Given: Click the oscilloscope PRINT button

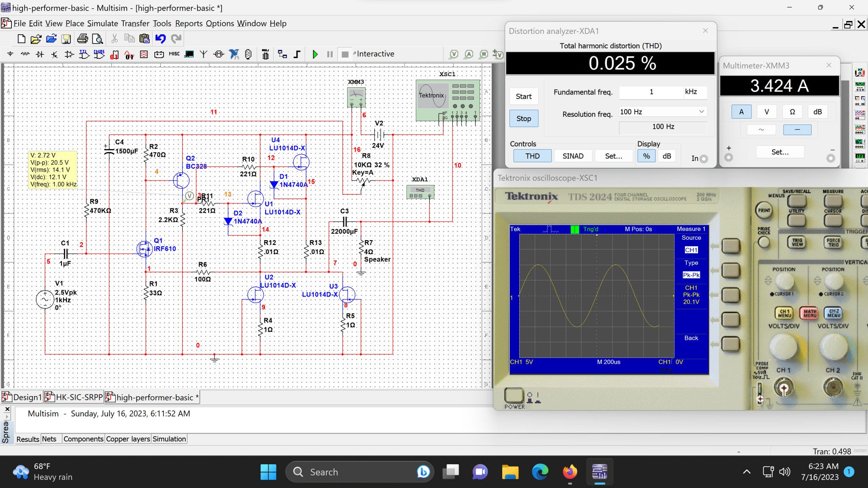Looking at the screenshot, I should pyautogui.click(x=764, y=211).
